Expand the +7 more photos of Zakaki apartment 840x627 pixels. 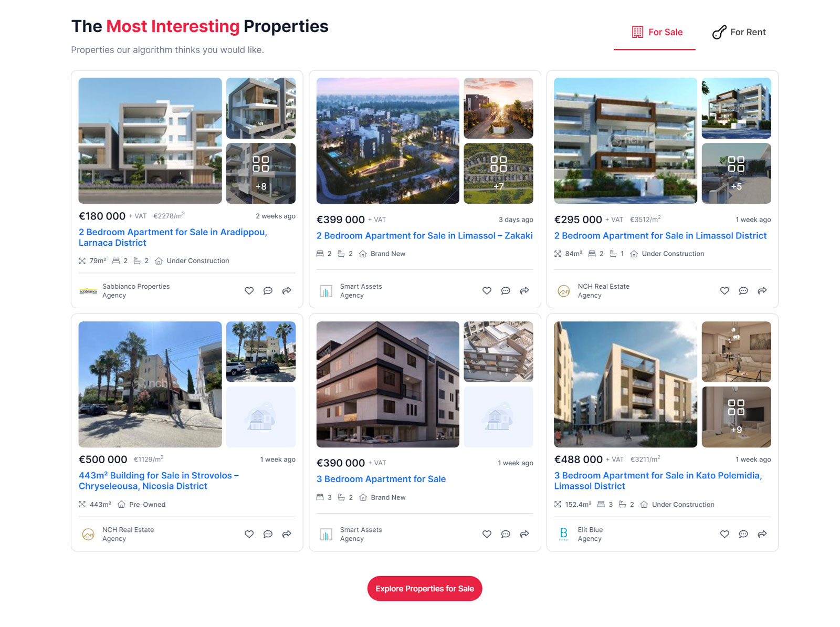click(498, 173)
